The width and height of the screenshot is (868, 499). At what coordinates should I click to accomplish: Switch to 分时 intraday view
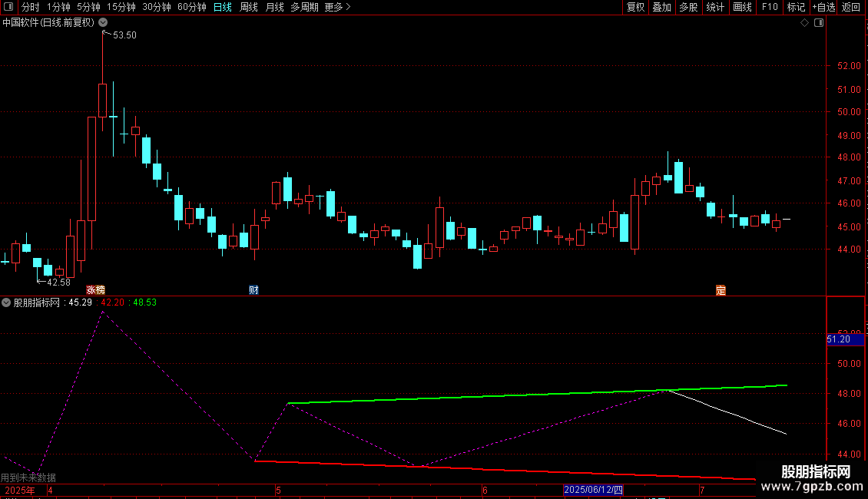point(31,7)
